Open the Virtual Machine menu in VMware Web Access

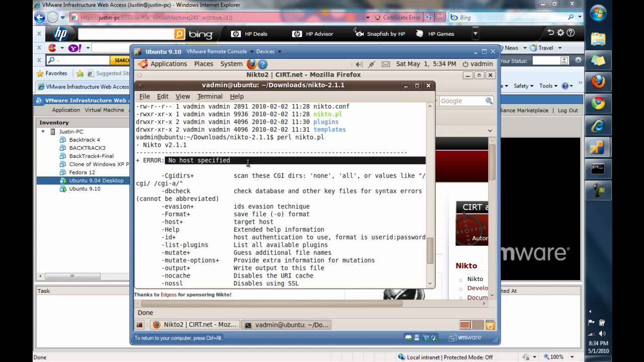(104, 110)
